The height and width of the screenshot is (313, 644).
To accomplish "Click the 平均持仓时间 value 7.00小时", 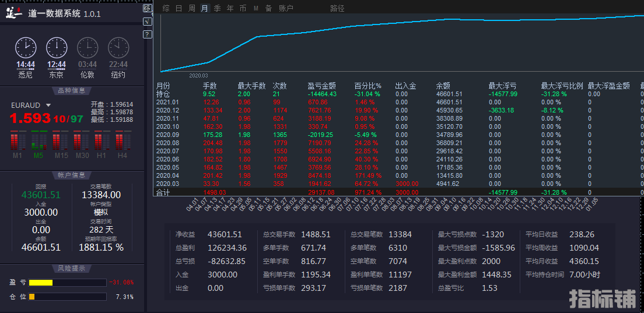I will (585, 275).
